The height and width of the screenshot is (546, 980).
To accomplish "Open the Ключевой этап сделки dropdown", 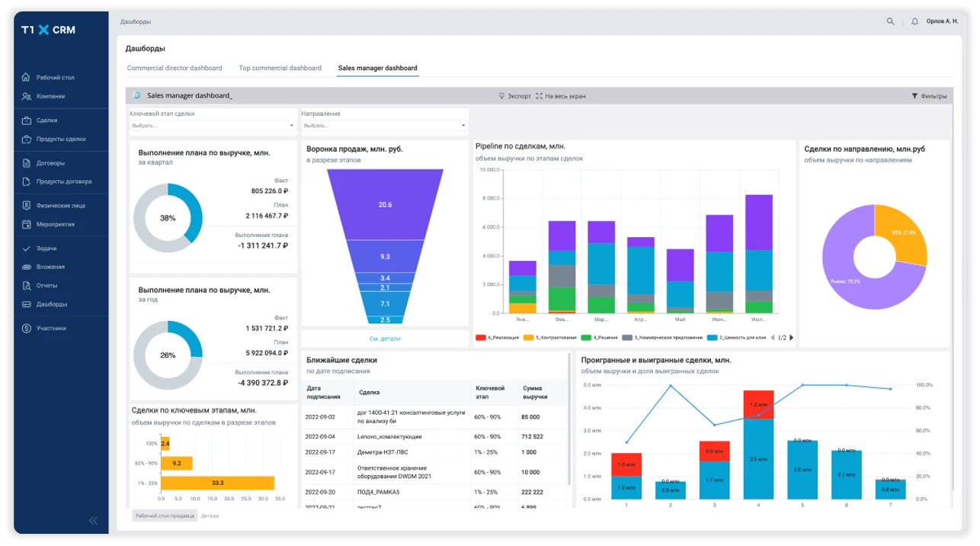I will coord(213,126).
